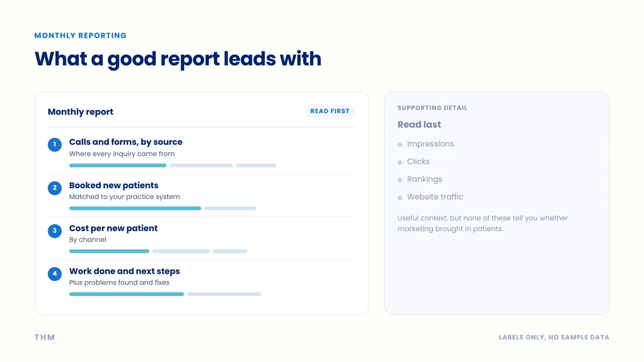Click the THM logo text
Image resolution: width=644 pixels, height=362 pixels.
[45, 337]
